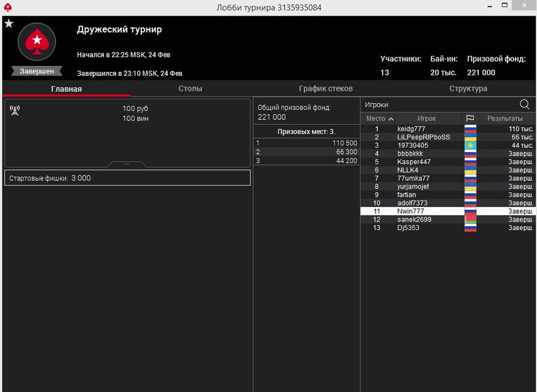This screenshot has width=537, height=392.
Task: Click the Завершен status banner
Action: click(x=37, y=71)
